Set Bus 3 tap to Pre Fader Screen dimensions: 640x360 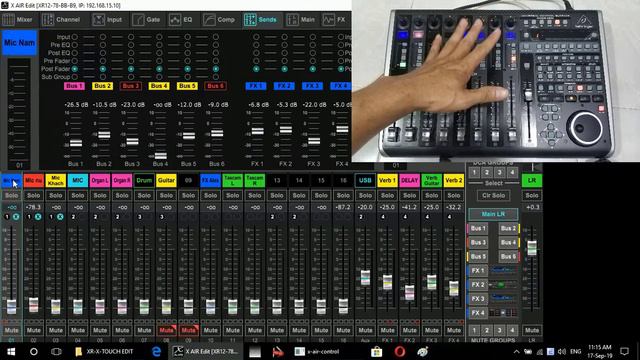[131, 61]
